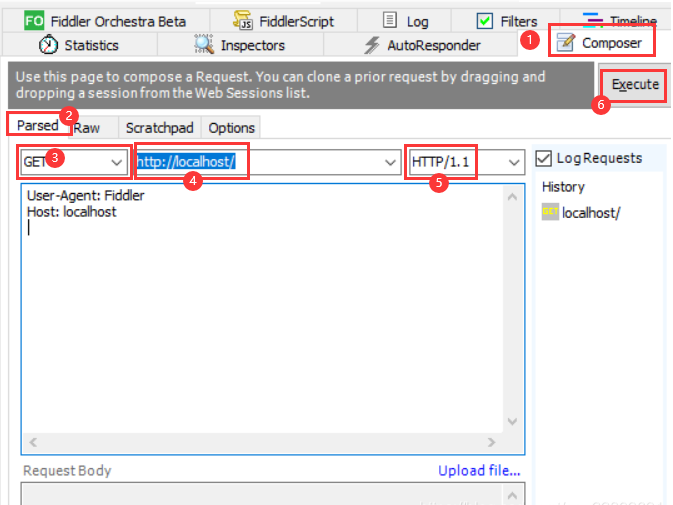Select the Composer tab
Viewport: 673px width, 505px height.
coord(601,42)
